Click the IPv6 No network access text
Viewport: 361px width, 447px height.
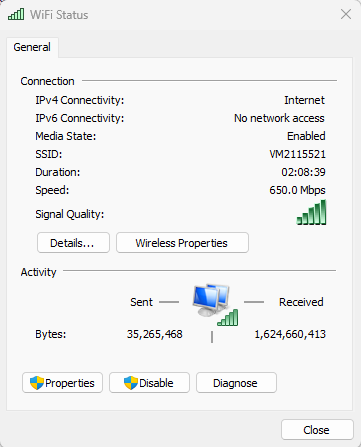click(279, 118)
